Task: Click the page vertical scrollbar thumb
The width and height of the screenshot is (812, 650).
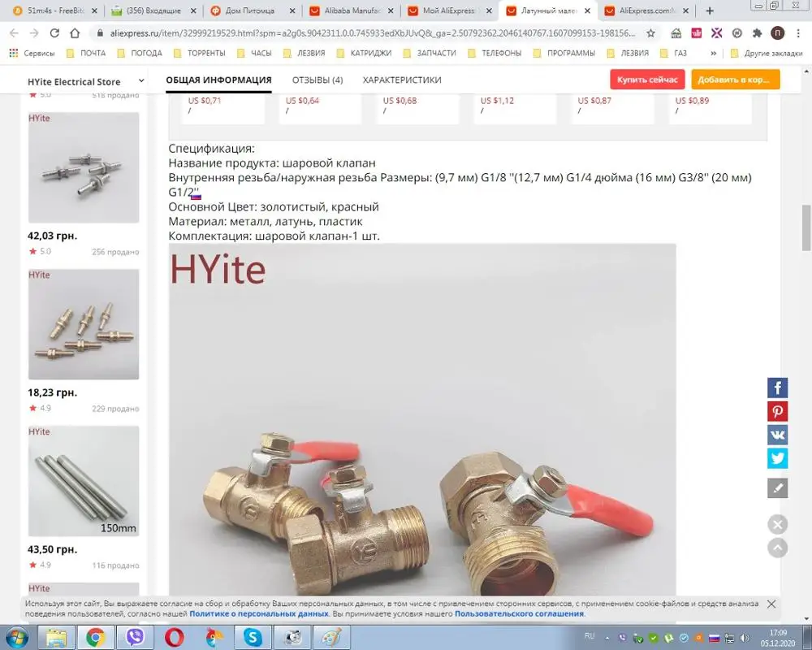Action: (806, 227)
